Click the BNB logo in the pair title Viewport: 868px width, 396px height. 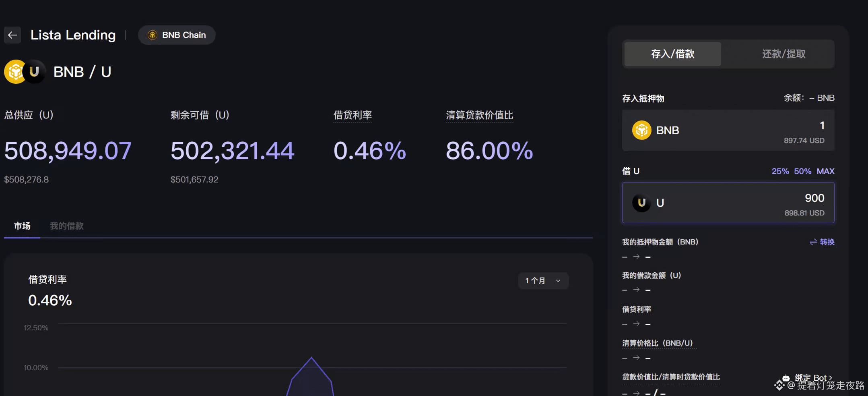[15, 71]
